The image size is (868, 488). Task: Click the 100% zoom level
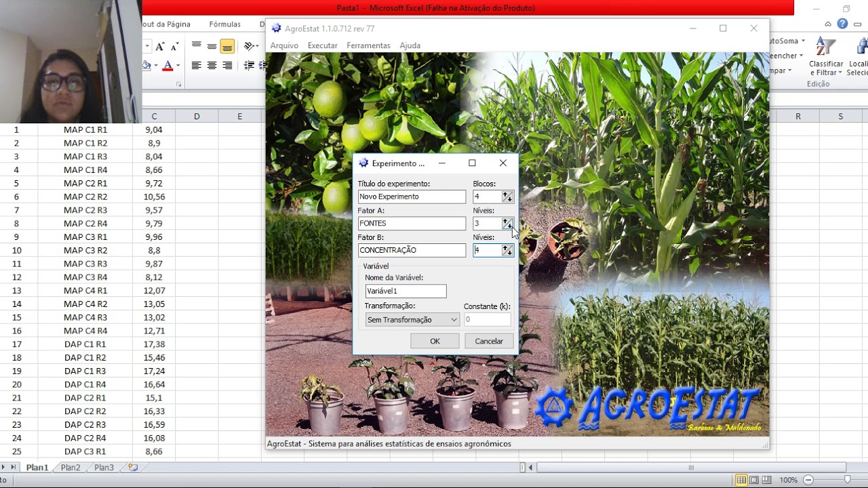[x=788, y=480]
